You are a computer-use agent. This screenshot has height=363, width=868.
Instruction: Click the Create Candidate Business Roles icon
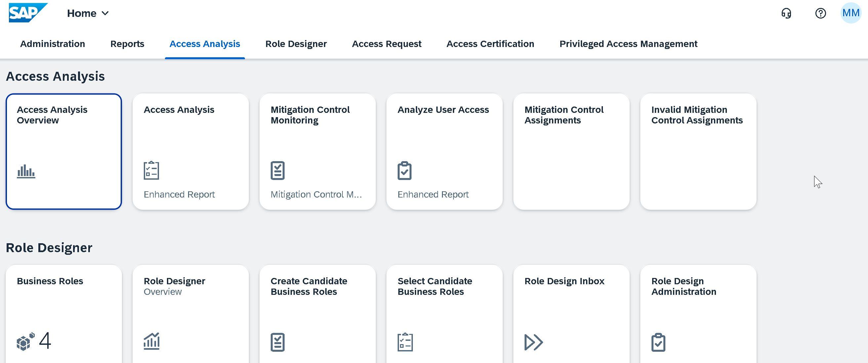[x=278, y=342]
